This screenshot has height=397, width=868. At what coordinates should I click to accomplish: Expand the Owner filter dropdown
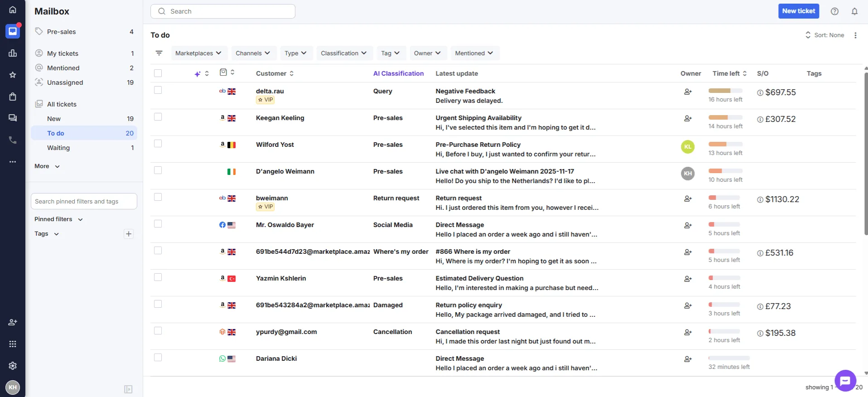click(x=427, y=53)
